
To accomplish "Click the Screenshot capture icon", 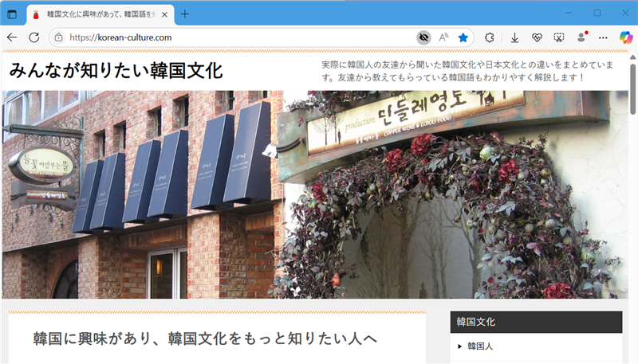I will coord(559,37).
